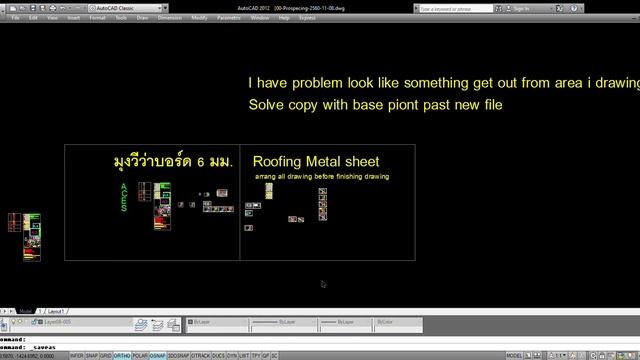This screenshot has width=640, height=360.
Task: Expand the quick access toolbar customize arrow
Action: pos(165,8)
